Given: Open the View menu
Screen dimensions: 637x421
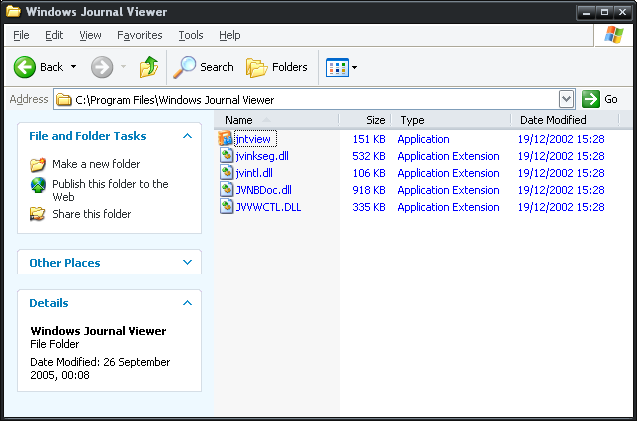Looking at the screenshot, I should 90,35.
